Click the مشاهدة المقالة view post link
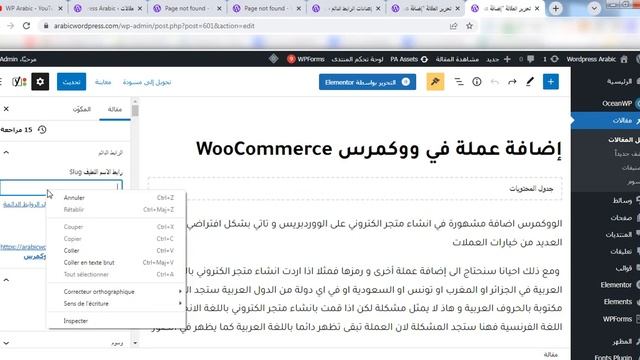Screen dimensions: 640x360 point(457,59)
